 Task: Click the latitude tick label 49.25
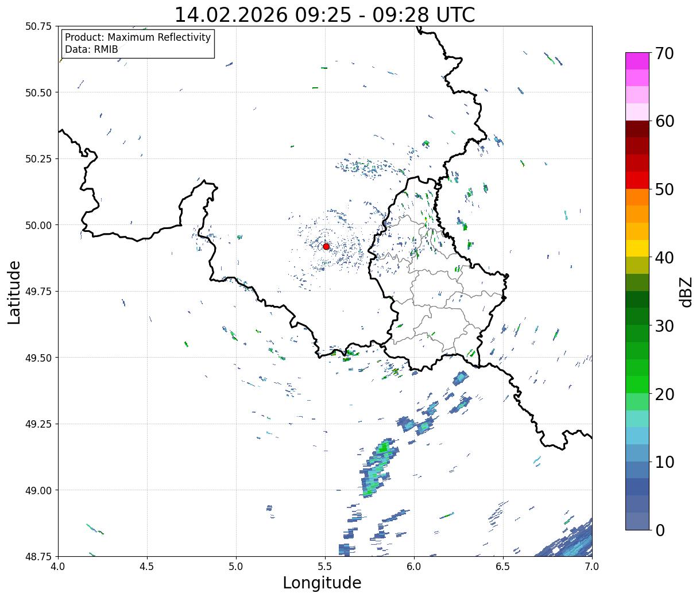38,424
